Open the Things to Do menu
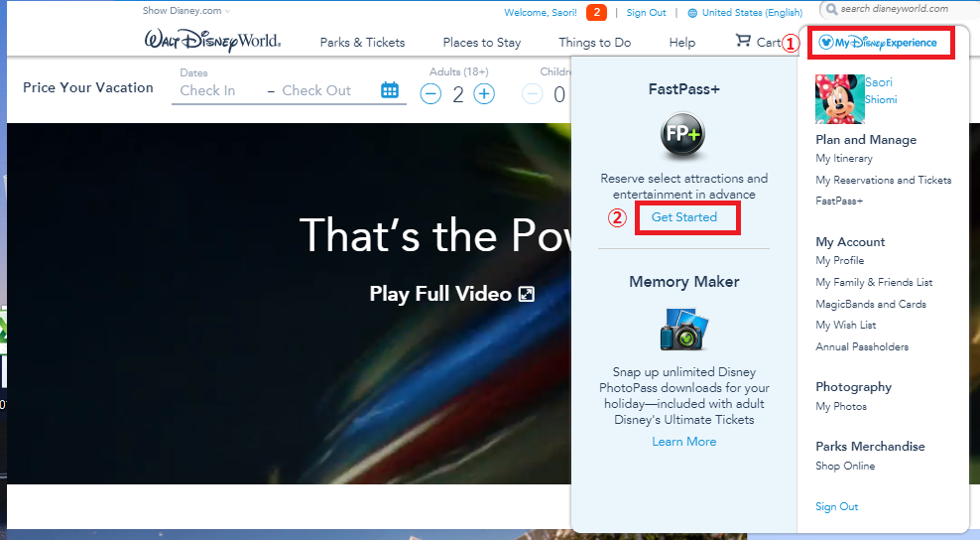 click(595, 43)
